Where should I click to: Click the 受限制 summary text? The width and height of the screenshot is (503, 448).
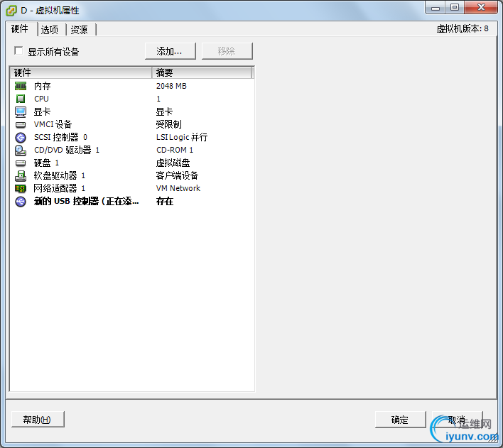(x=169, y=124)
